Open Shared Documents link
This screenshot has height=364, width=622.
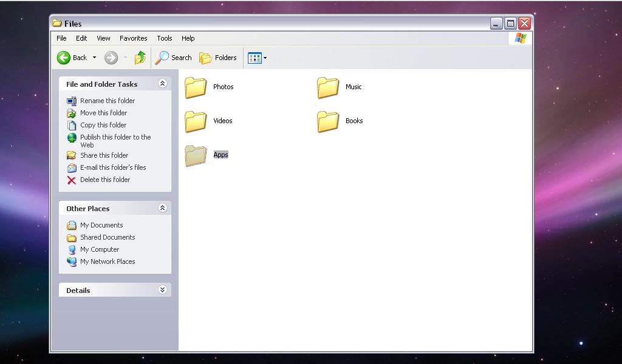pyautogui.click(x=108, y=237)
